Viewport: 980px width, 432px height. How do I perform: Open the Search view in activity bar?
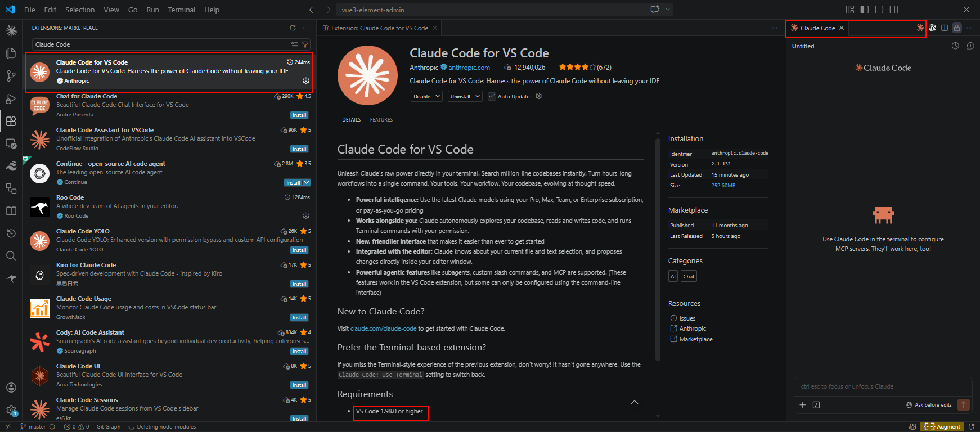[11, 256]
